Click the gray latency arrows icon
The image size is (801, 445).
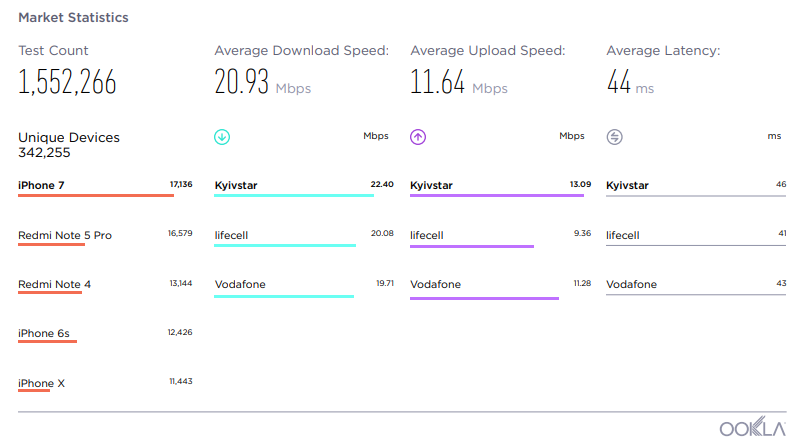(615, 137)
